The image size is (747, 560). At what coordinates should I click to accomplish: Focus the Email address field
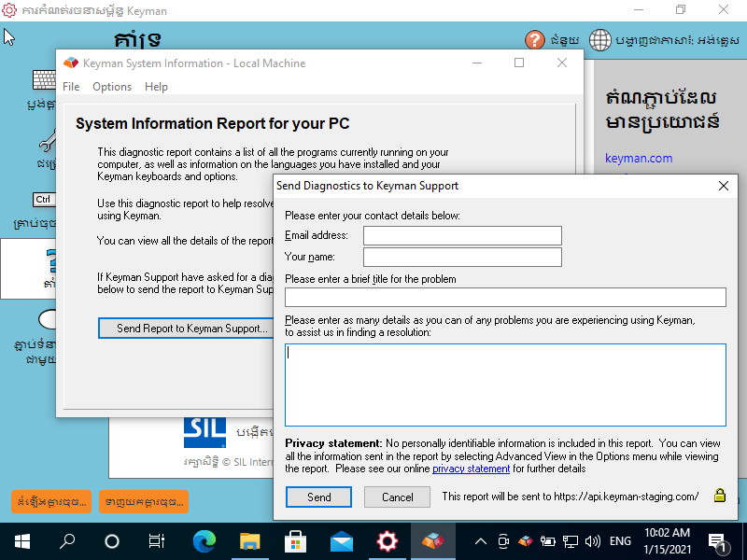[x=462, y=236]
